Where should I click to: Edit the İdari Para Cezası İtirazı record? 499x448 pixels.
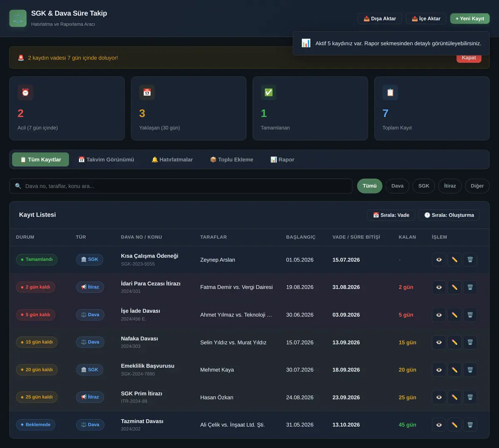(x=455, y=287)
